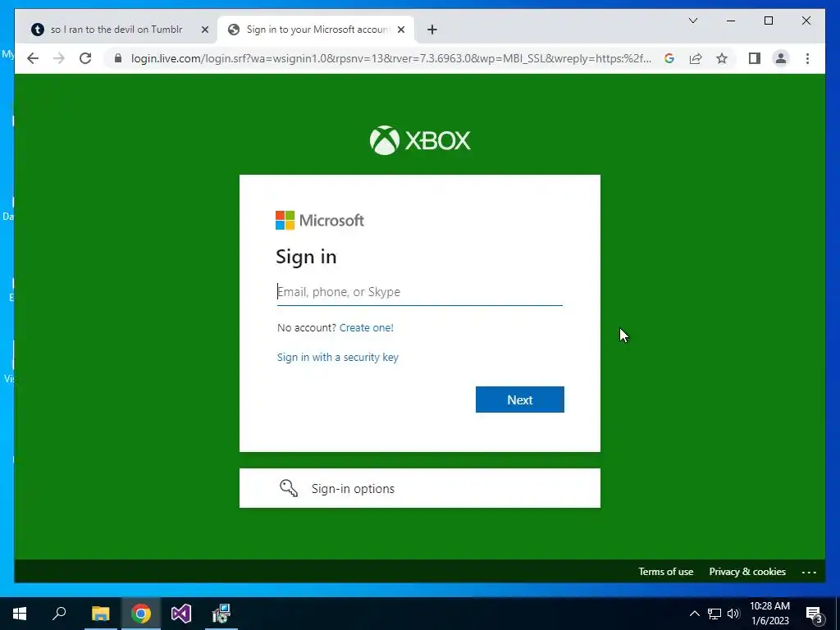This screenshot has width=840, height=630.
Task: Click the padlock site info icon
Action: 118,58
